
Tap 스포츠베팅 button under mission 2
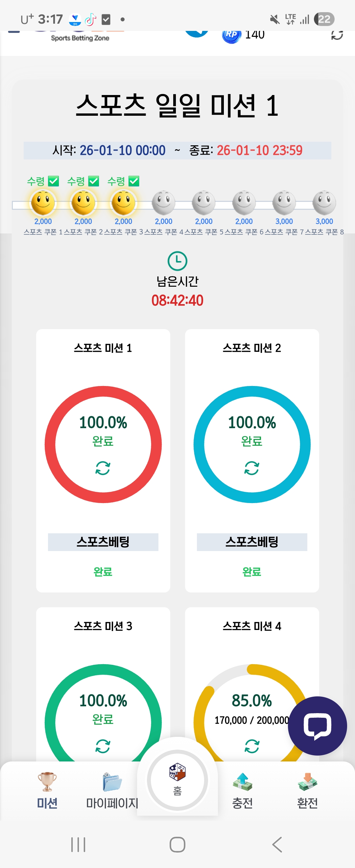[x=251, y=542]
